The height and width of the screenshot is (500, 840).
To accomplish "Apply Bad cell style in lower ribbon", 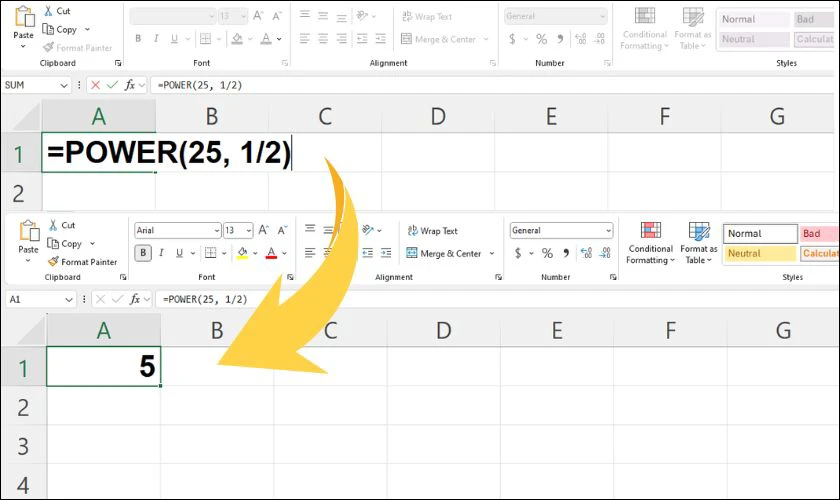I will [x=820, y=234].
